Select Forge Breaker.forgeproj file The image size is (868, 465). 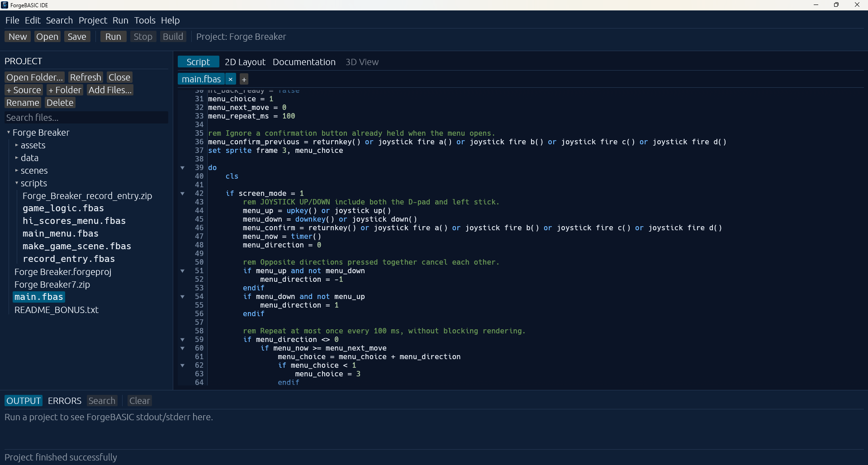63,272
